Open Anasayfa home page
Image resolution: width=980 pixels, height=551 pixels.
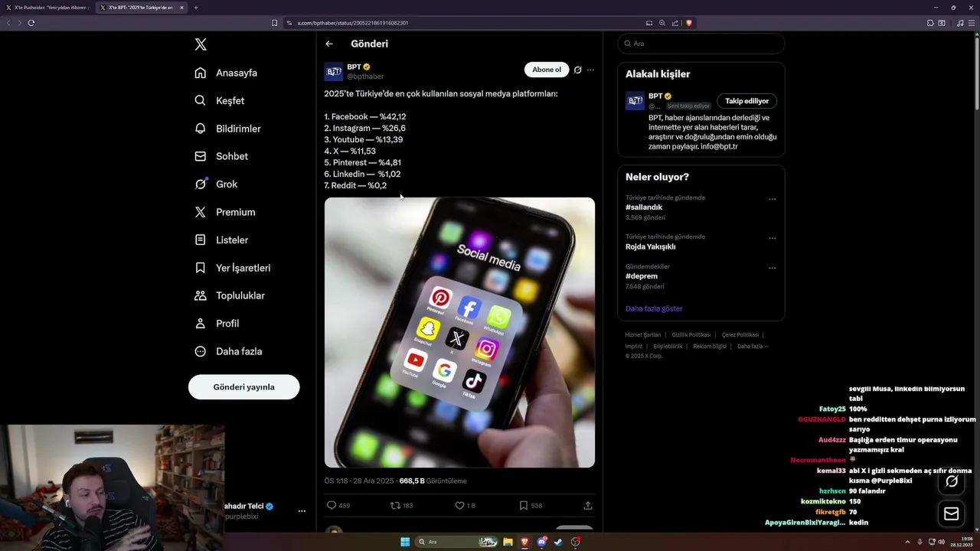pos(226,73)
